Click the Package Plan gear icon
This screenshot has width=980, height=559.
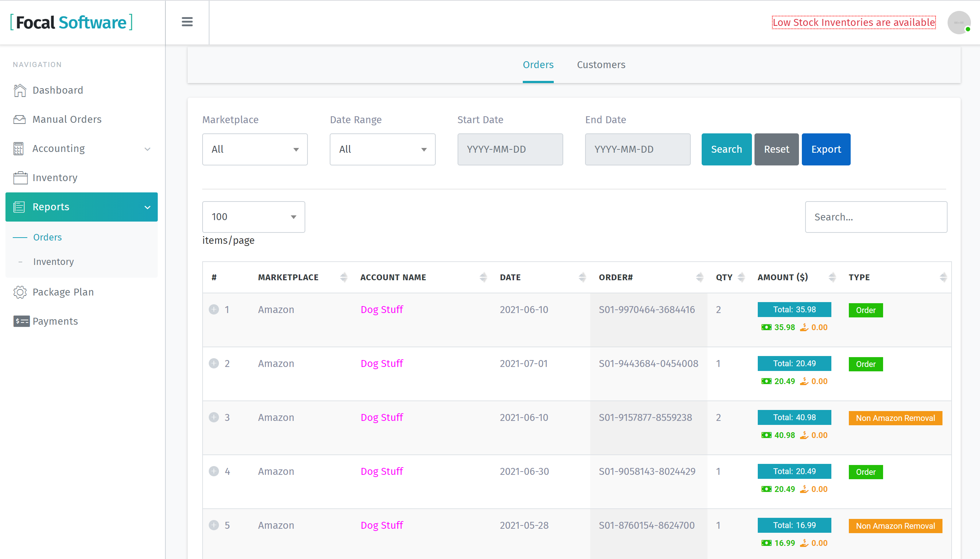click(x=20, y=292)
